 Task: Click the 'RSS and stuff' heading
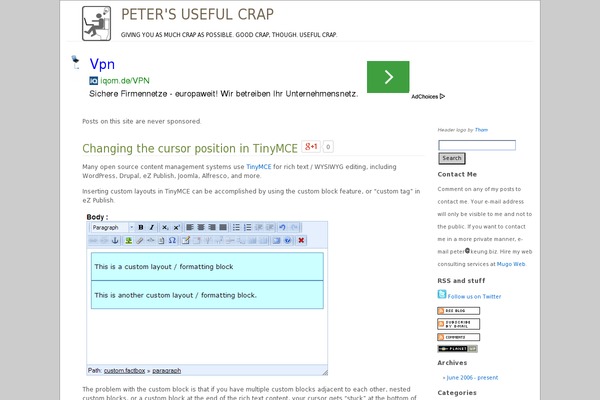coord(461,281)
